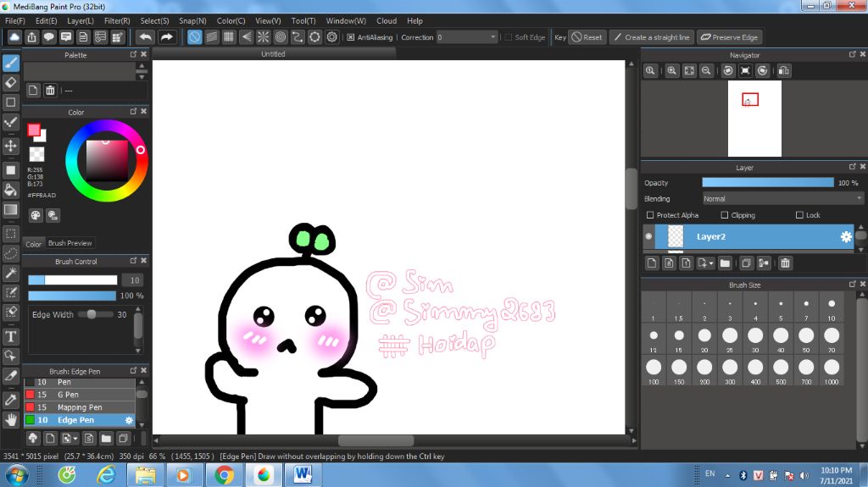Open the Blending mode dropdown
The width and height of the screenshot is (868, 487).
(782, 199)
